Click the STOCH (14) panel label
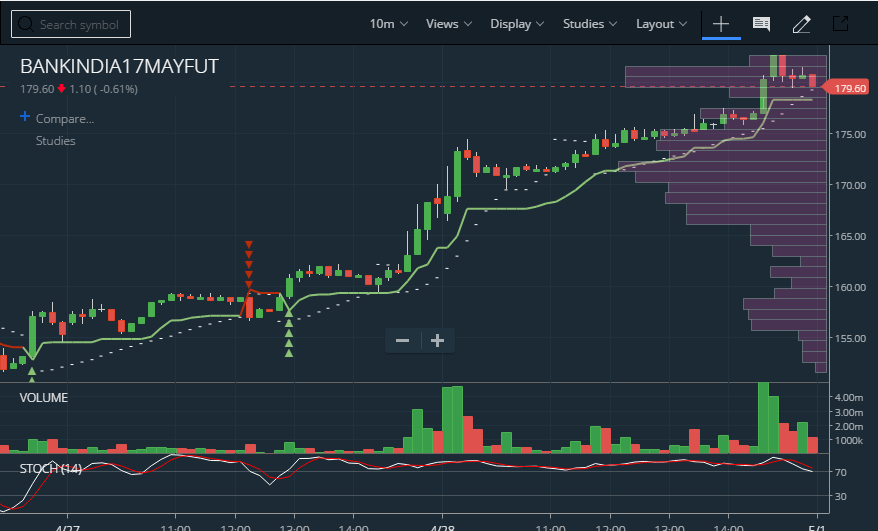This screenshot has height=531, width=878. point(51,469)
